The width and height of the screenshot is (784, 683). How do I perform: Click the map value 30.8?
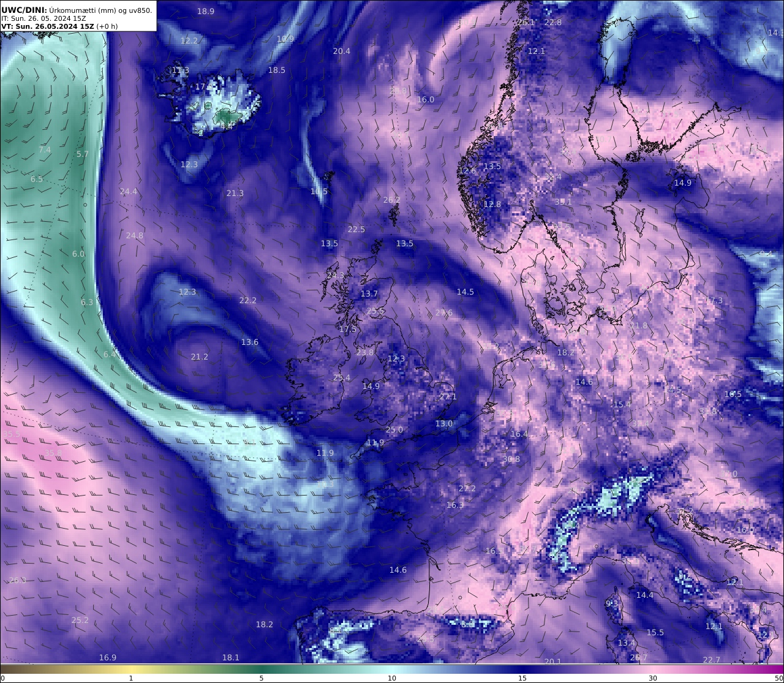click(x=511, y=459)
